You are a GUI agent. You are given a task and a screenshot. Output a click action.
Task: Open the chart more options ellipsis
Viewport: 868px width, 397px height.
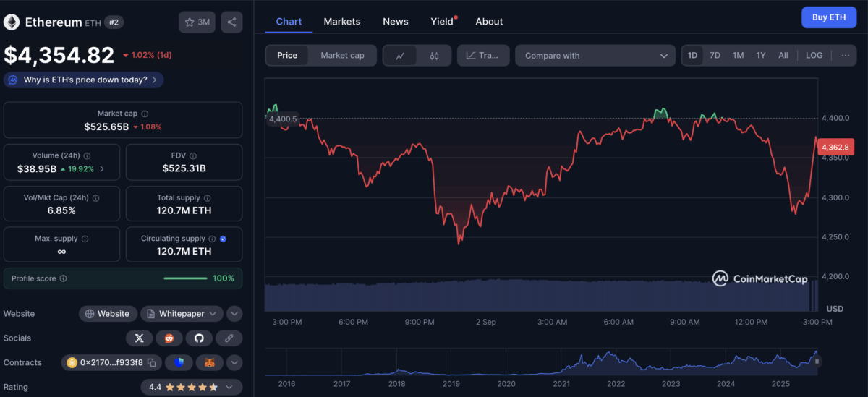pyautogui.click(x=845, y=56)
